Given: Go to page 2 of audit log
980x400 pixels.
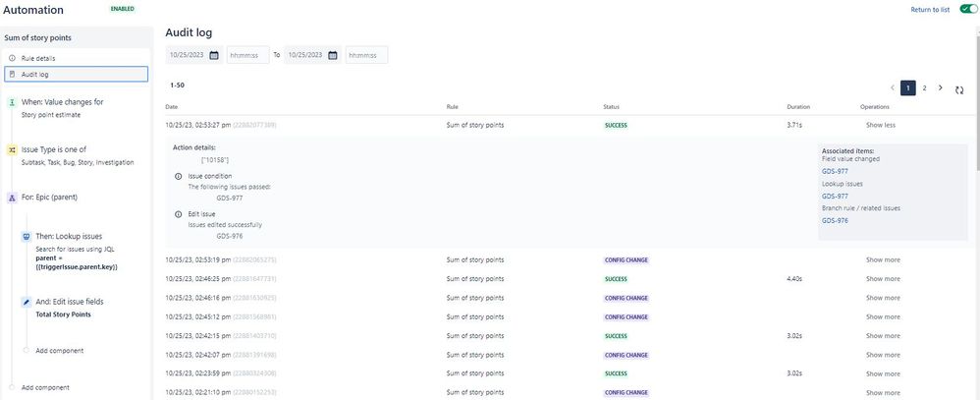Looking at the screenshot, I should pyautogui.click(x=924, y=88).
